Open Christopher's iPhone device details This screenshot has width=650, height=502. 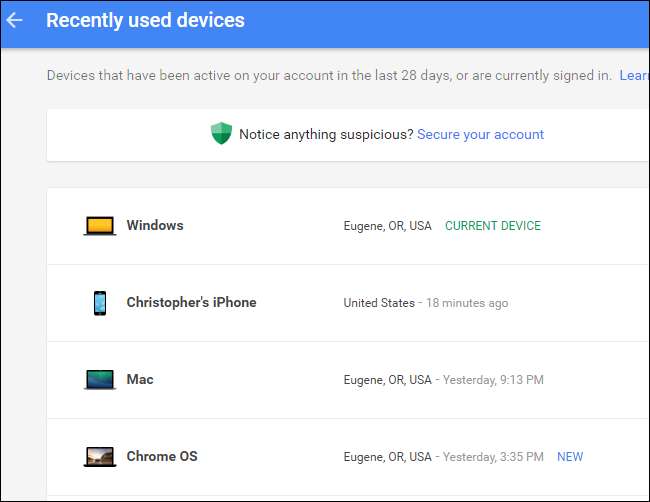(191, 303)
